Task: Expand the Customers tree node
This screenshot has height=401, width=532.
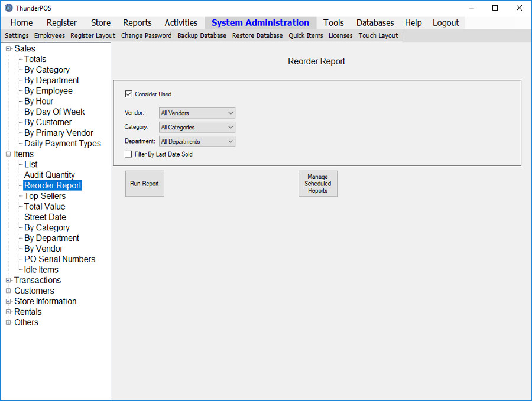Action: [8, 291]
